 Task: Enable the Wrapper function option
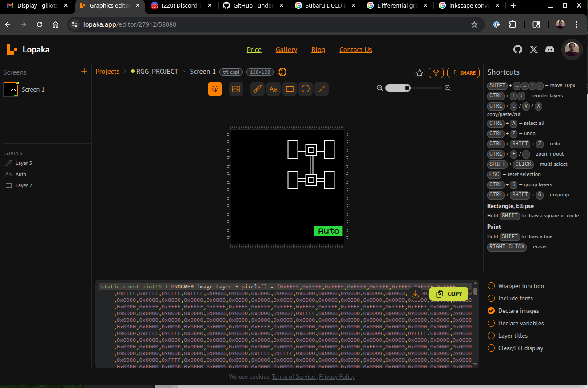click(x=491, y=286)
